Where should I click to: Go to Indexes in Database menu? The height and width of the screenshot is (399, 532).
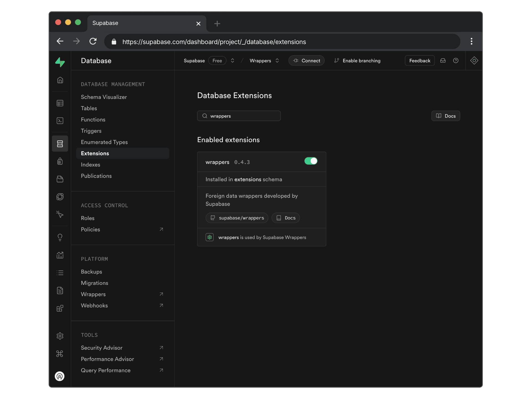(91, 165)
